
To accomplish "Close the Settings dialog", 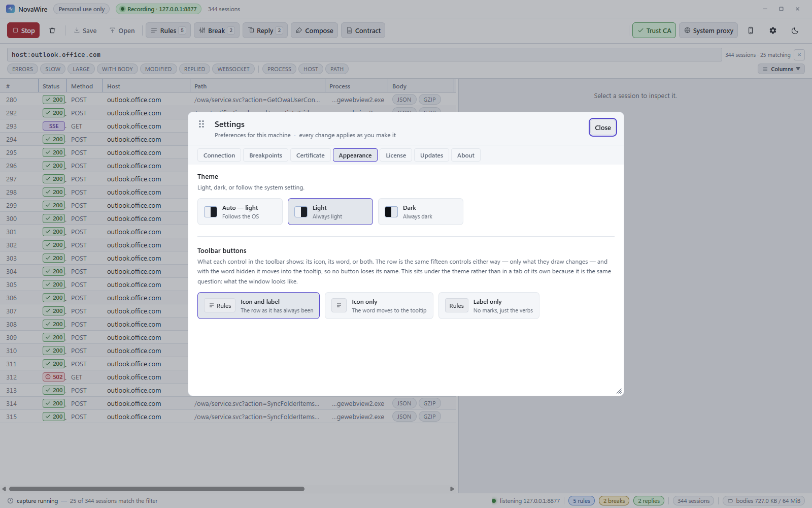I will pos(603,128).
